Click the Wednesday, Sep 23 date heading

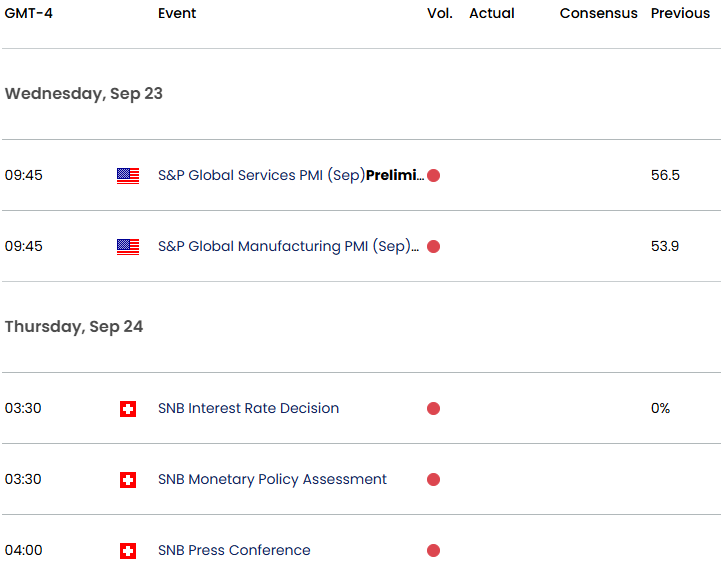pyautogui.click(x=84, y=94)
